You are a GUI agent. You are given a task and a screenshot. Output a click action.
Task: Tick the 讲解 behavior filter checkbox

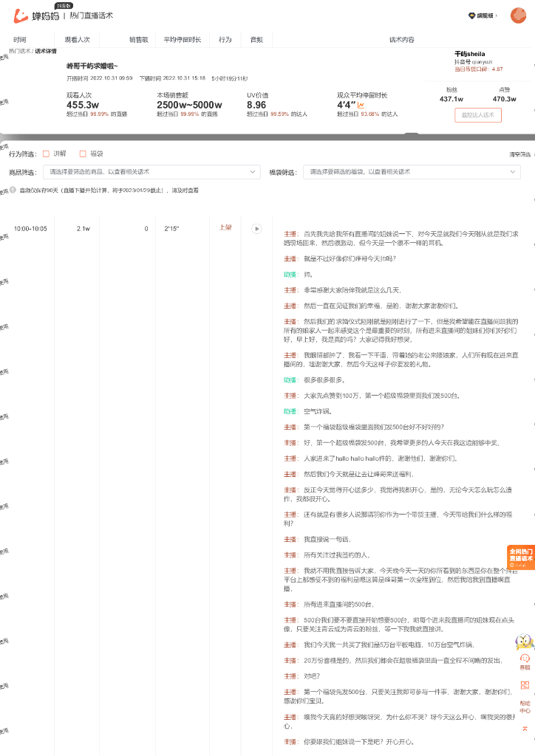point(47,154)
